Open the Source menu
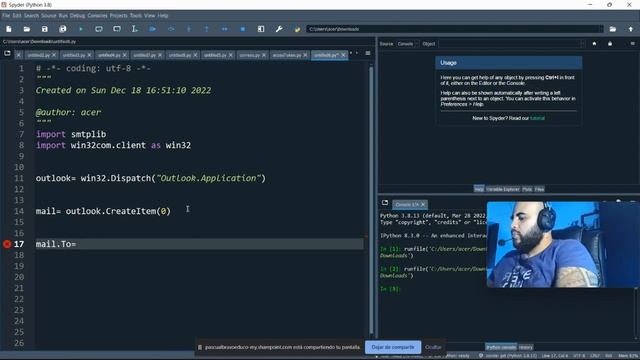The image size is (640, 360). (49, 16)
